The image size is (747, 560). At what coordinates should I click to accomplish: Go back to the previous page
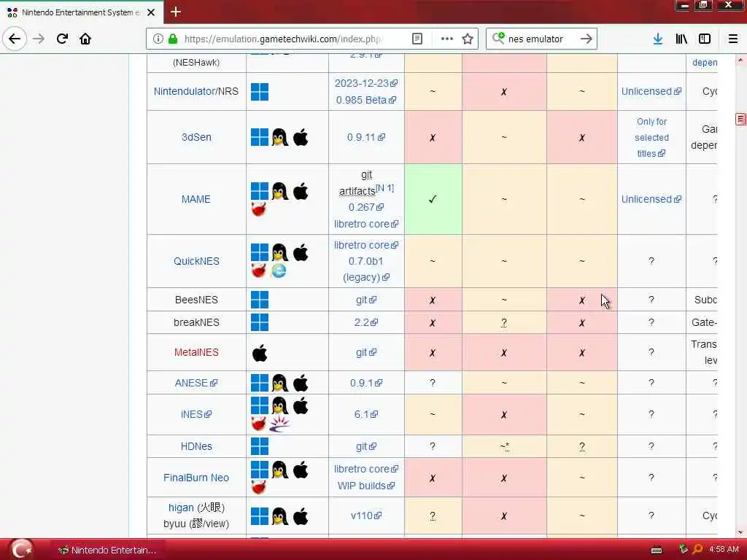pos(15,39)
